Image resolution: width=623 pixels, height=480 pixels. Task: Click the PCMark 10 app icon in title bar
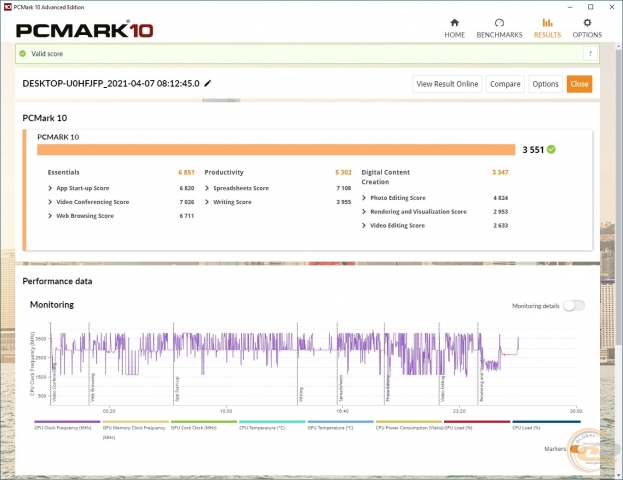(8, 7)
